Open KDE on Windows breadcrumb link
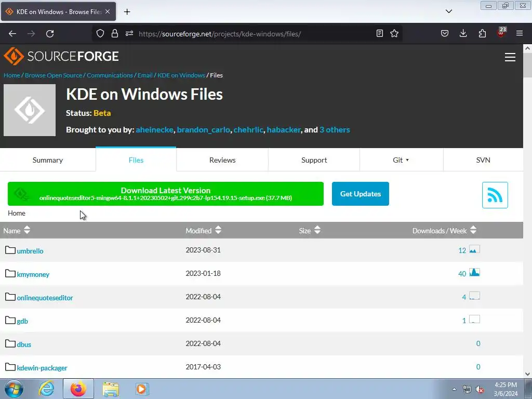Image resolution: width=532 pixels, height=399 pixels. (x=181, y=75)
